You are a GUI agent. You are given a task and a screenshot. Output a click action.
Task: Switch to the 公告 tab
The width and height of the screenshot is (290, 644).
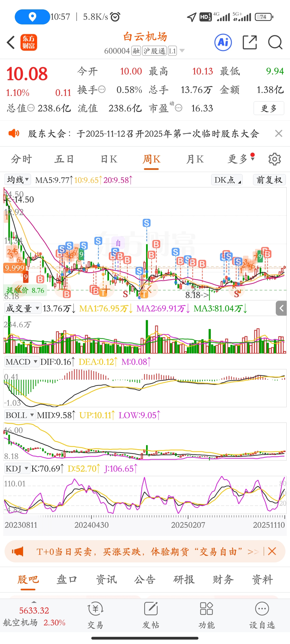pos(145,580)
